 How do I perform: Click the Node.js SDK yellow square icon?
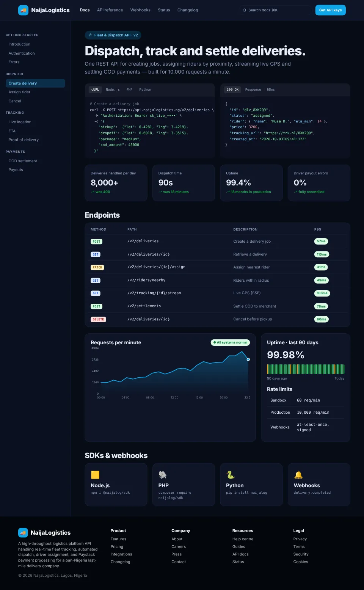pos(95,475)
